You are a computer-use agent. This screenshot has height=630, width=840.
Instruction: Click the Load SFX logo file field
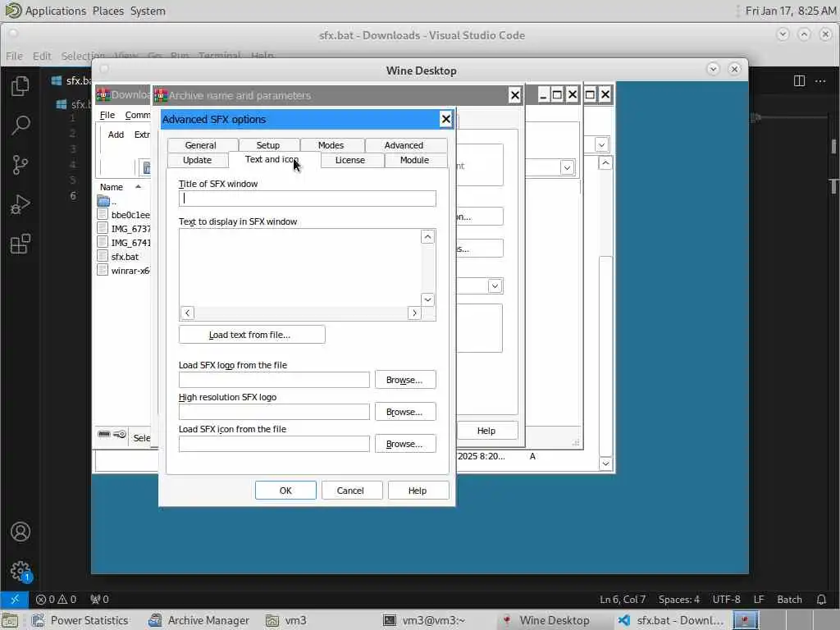pyautogui.click(x=274, y=380)
